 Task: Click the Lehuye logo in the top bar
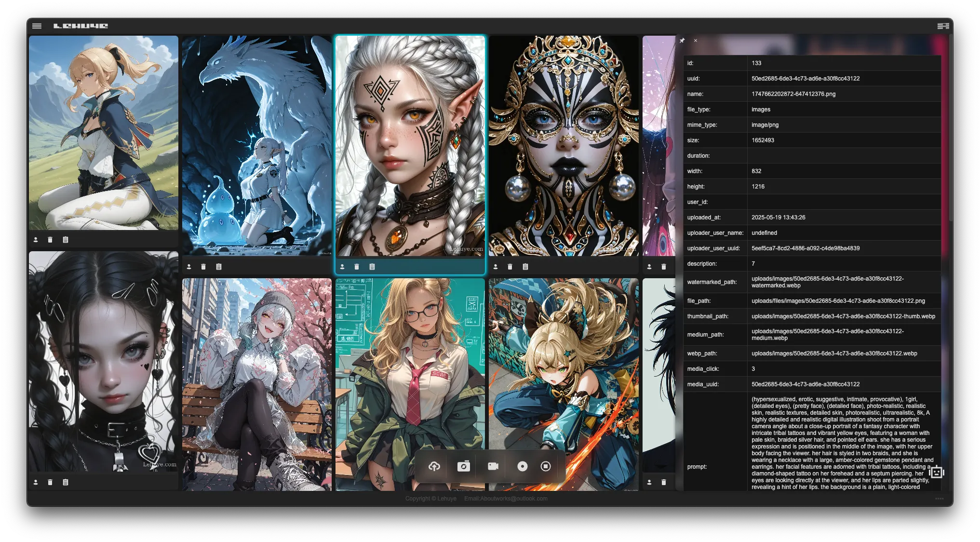81,26
